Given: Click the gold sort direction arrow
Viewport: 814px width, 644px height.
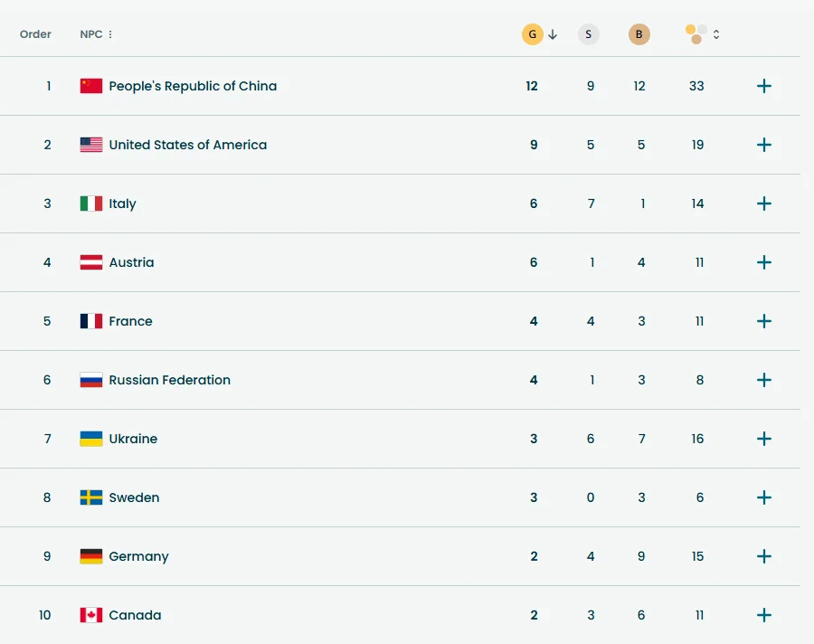Looking at the screenshot, I should click(553, 34).
